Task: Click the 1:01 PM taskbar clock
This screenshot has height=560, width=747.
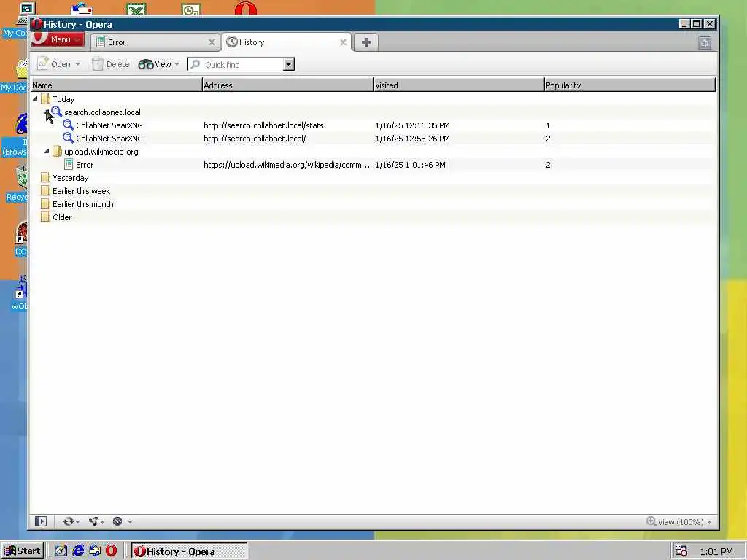Action: [x=716, y=552]
